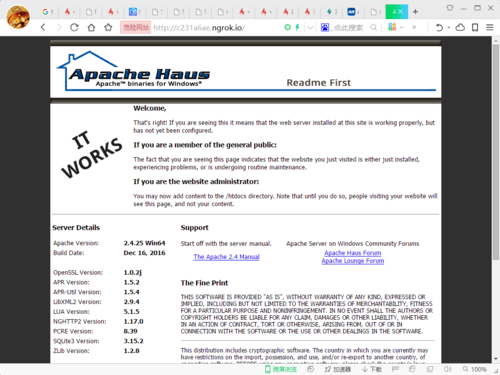Open the Apache Lounge Forum link
Screen dimensions: 500x375
point(353,261)
